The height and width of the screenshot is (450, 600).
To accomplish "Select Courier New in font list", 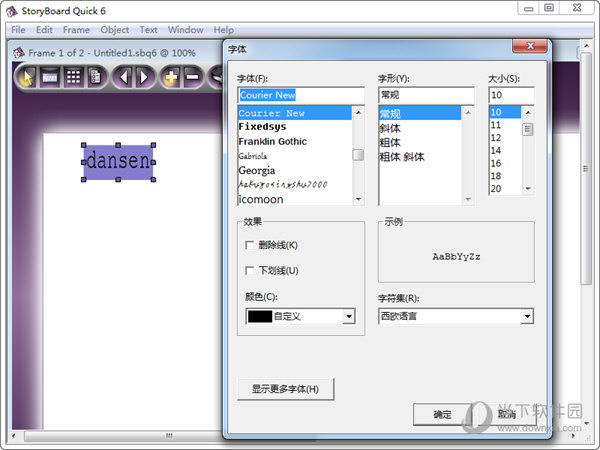I will pos(295,113).
